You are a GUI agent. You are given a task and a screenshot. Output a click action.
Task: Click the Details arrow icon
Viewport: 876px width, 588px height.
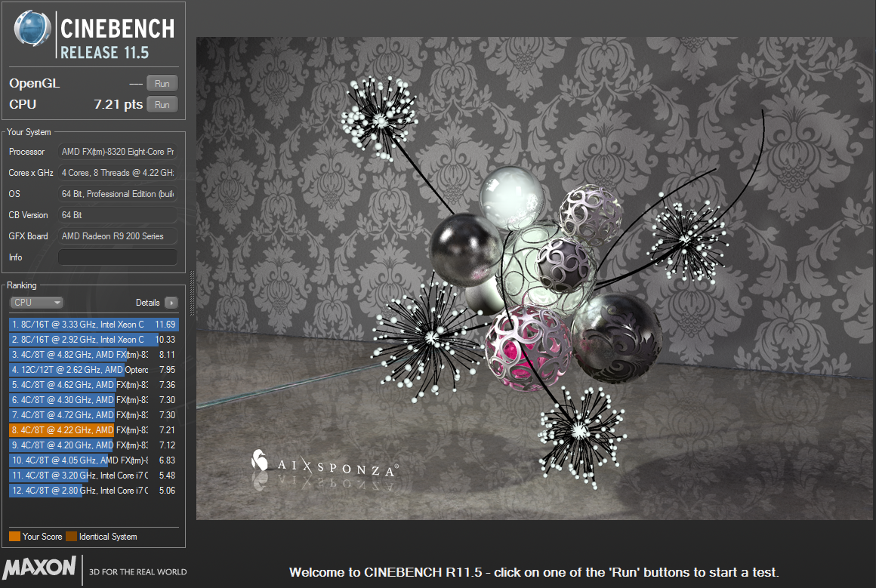(171, 303)
